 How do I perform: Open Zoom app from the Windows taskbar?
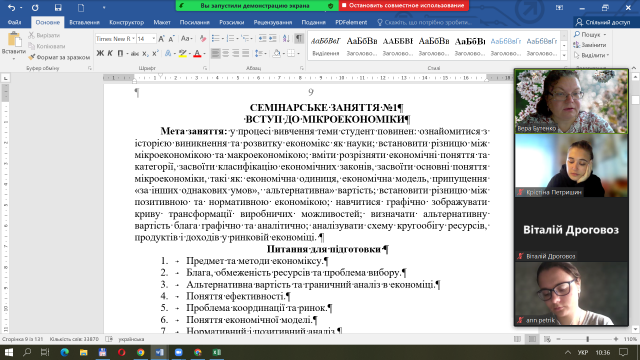point(178,352)
